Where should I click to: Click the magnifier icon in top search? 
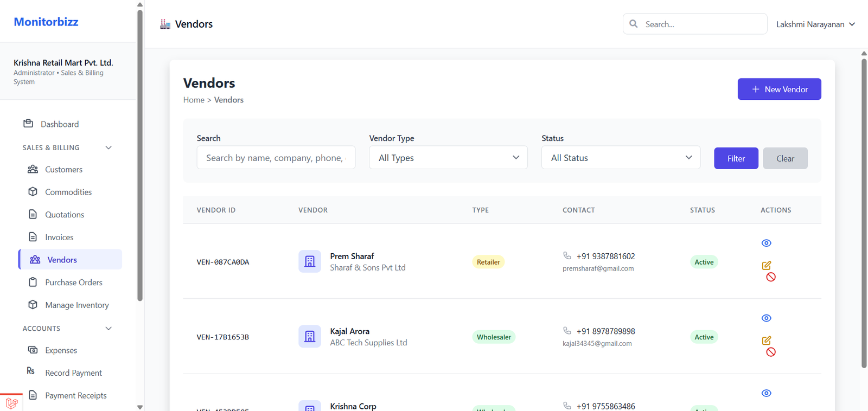(x=633, y=24)
